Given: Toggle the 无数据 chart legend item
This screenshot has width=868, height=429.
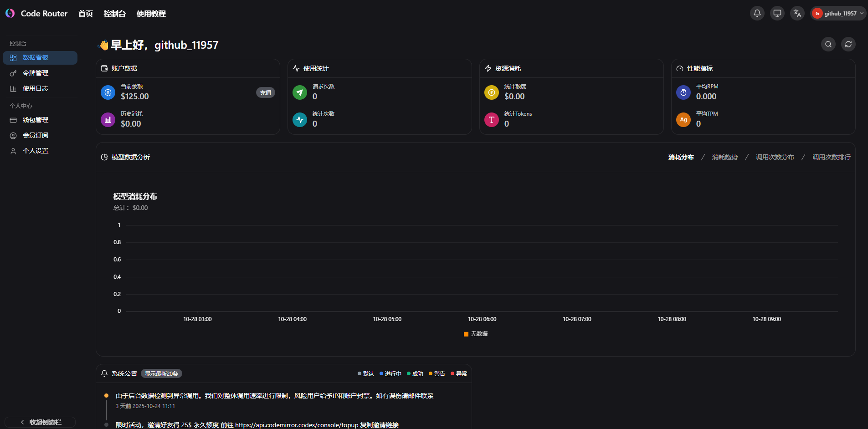Looking at the screenshot, I should coord(476,334).
